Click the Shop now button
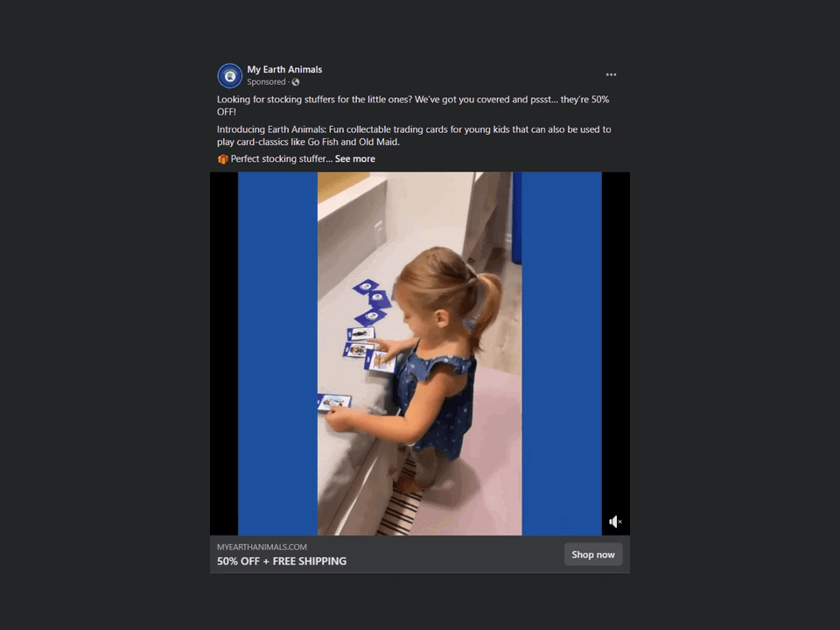Screen dimensions: 840x630 coord(593,555)
